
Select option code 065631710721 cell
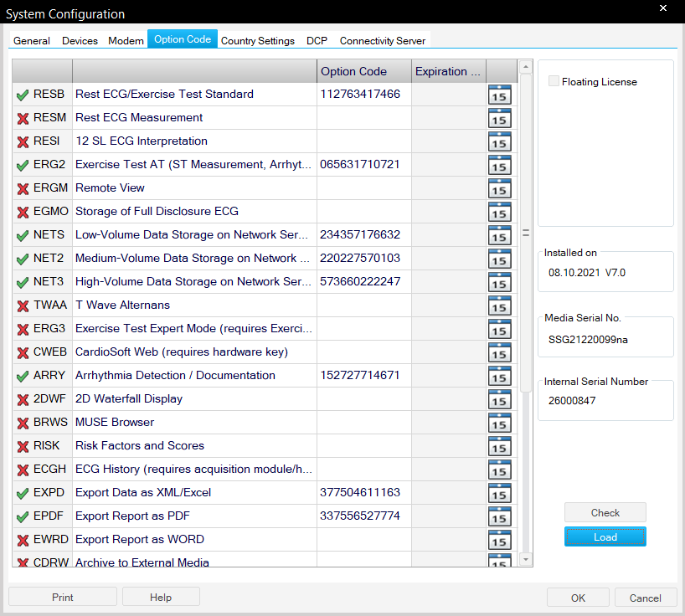click(364, 165)
